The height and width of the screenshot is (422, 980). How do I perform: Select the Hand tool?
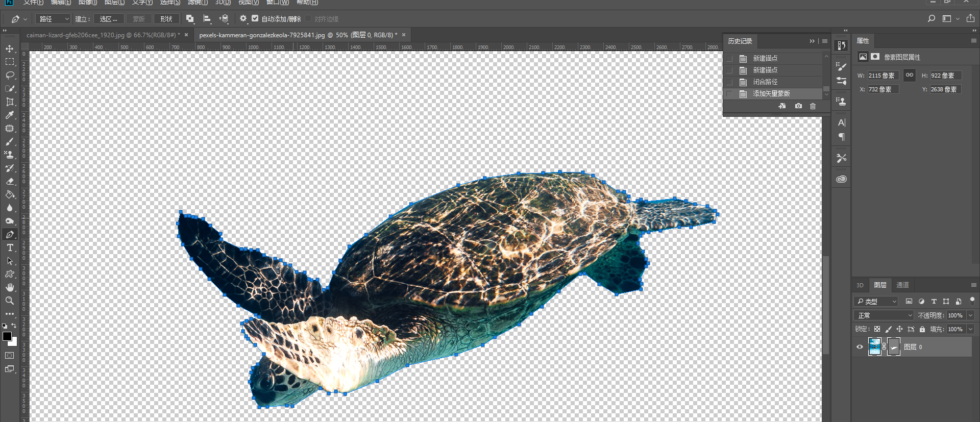tap(10, 287)
